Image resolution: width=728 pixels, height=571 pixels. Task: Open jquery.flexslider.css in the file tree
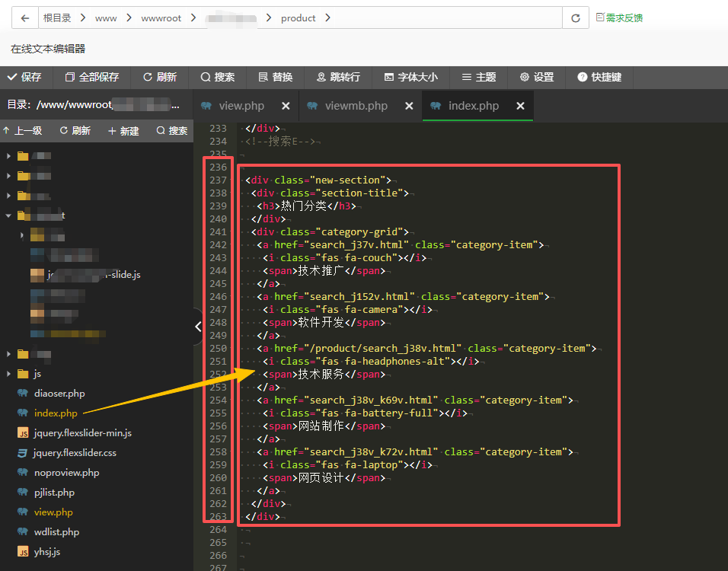75,453
